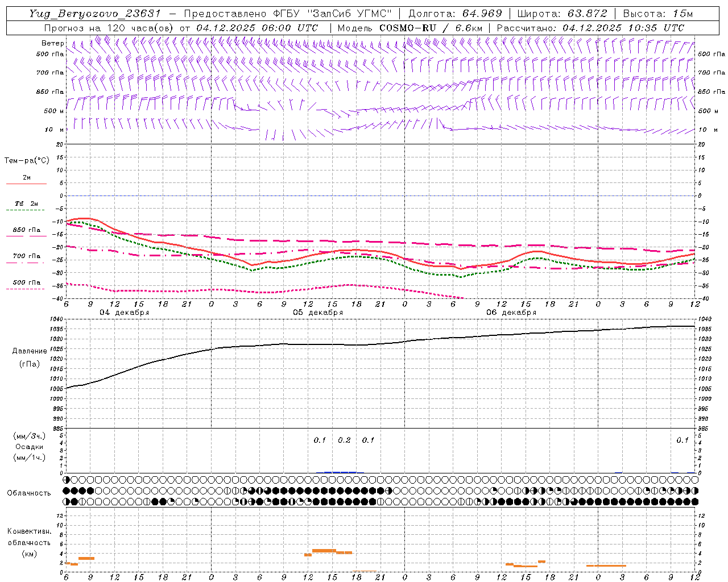728x582 pixels.
Task: Select the model name COSMO-RU / 6.6км
Action: 431,27
